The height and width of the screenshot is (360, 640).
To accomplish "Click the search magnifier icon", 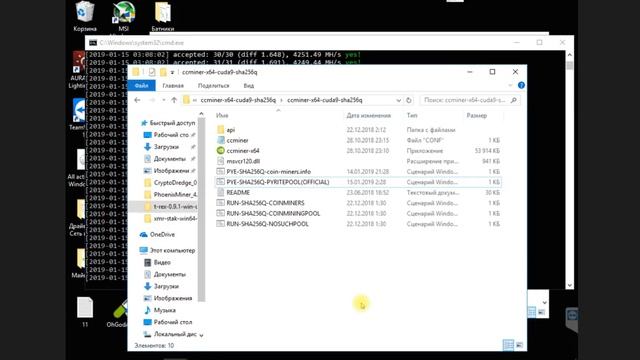I will [x=513, y=100].
